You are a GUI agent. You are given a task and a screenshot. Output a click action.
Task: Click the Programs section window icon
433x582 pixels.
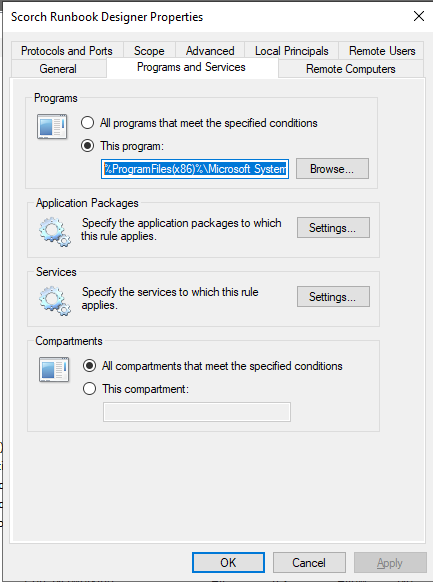pos(52,126)
